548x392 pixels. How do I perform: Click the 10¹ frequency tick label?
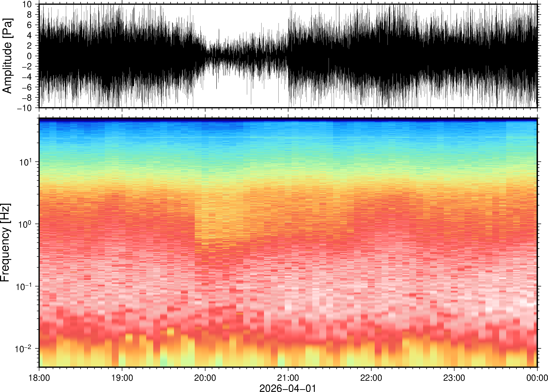(x=25, y=162)
